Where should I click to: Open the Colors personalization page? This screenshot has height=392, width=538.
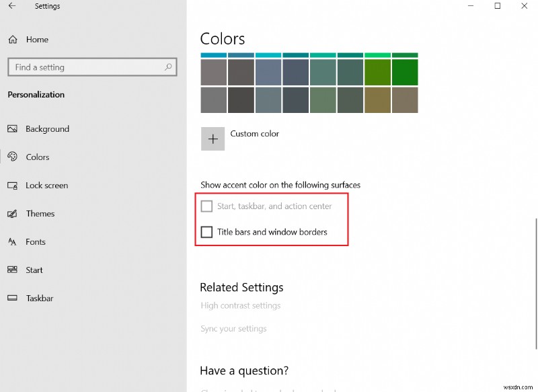coord(38,157)
